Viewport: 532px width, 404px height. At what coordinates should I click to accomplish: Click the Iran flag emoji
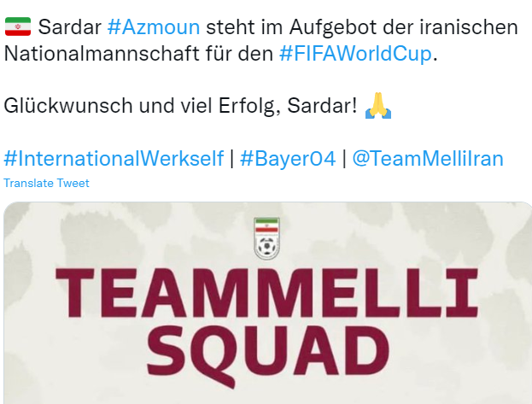click(18, 26)
